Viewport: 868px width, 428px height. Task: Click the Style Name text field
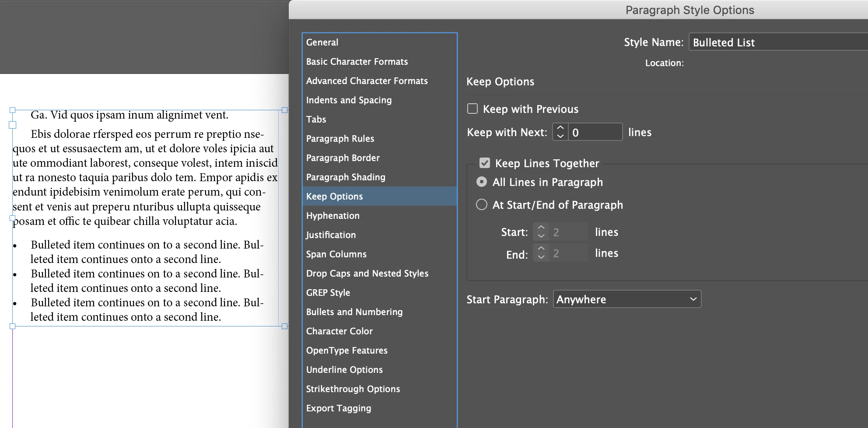click(778, 42)
